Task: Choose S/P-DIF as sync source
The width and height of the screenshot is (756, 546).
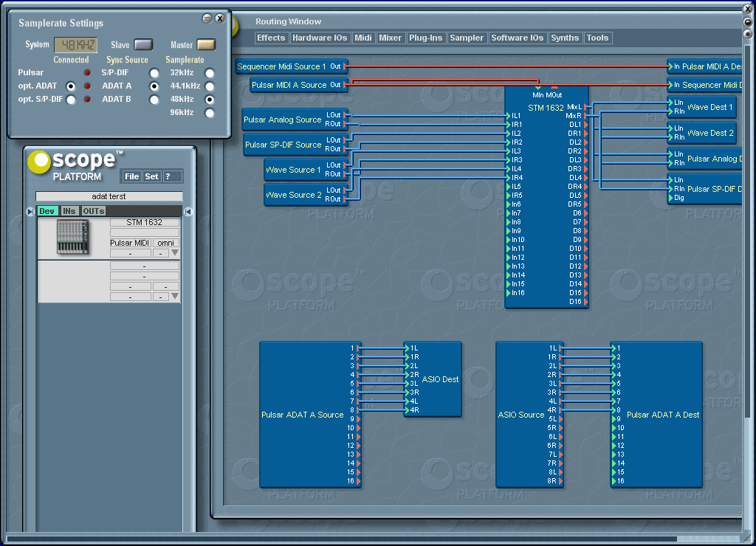Action: point(154,73)
